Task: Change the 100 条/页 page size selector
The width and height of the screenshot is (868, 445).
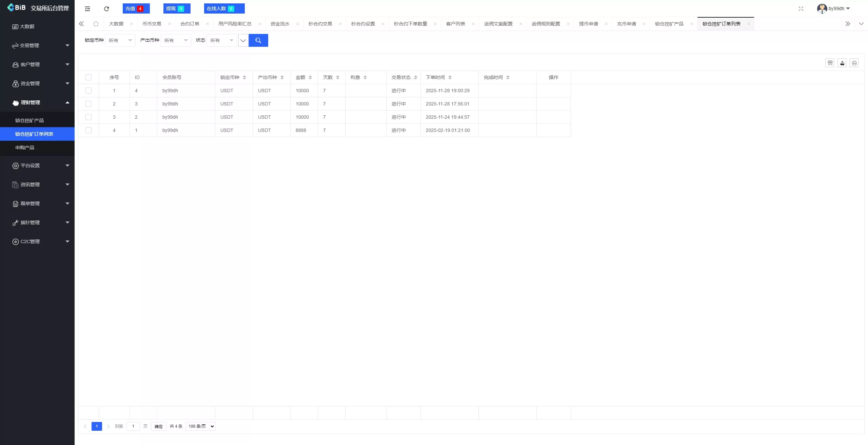Action: pyautogui.click(x=200, y=426)
